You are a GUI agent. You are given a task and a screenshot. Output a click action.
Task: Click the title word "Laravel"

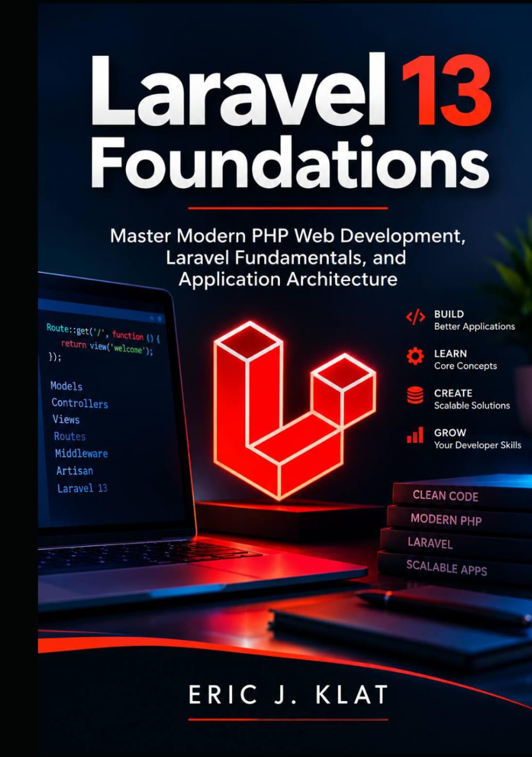[238, 90]
